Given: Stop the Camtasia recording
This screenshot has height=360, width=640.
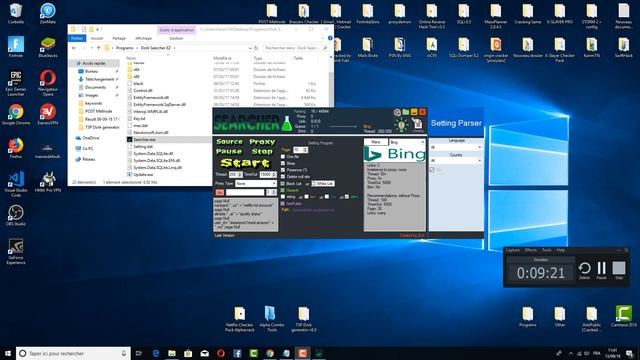Looking at the screenshot, I should pyautogui.click(x=619, y=270).
